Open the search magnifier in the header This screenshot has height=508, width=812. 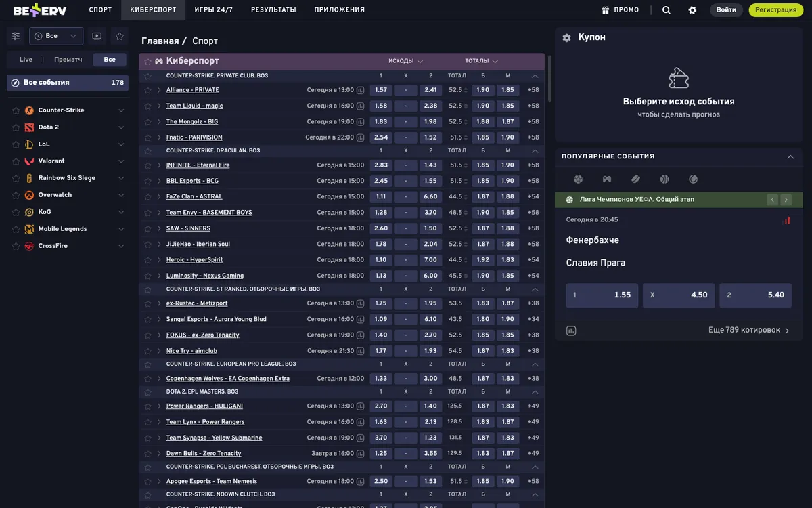(667, 10)
